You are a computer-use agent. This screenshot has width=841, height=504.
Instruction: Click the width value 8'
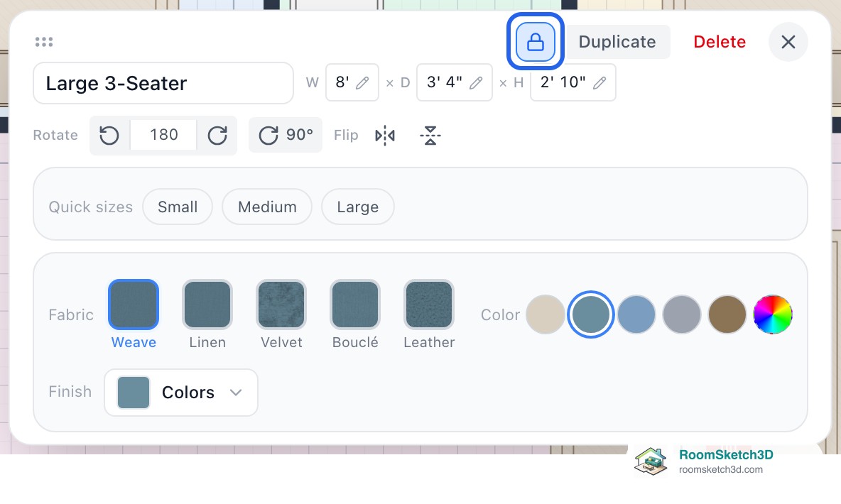coord(342,82)
